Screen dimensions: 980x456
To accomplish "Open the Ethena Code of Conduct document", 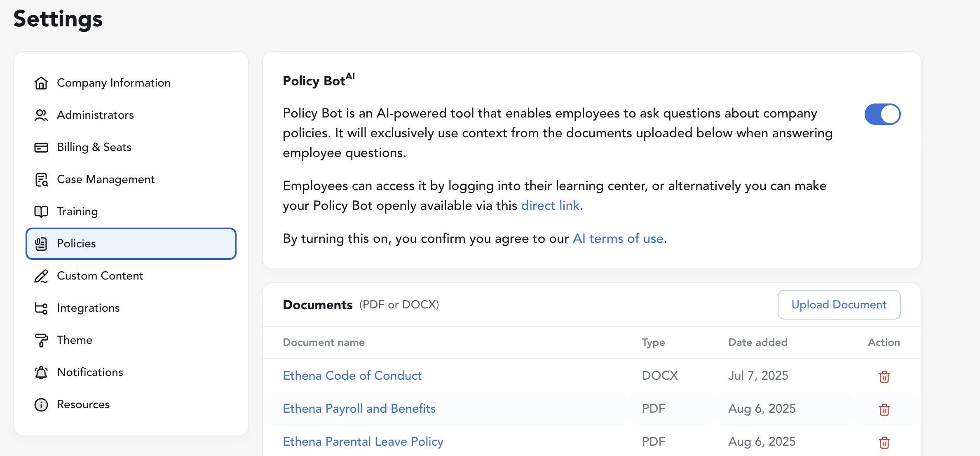I will pos(352,376).
